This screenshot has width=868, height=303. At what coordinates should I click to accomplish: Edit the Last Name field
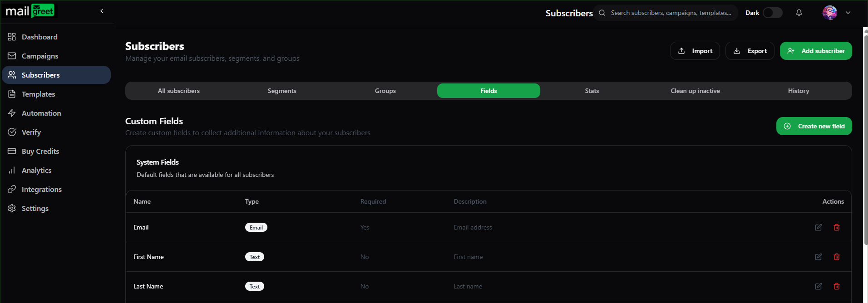(819, 286)
